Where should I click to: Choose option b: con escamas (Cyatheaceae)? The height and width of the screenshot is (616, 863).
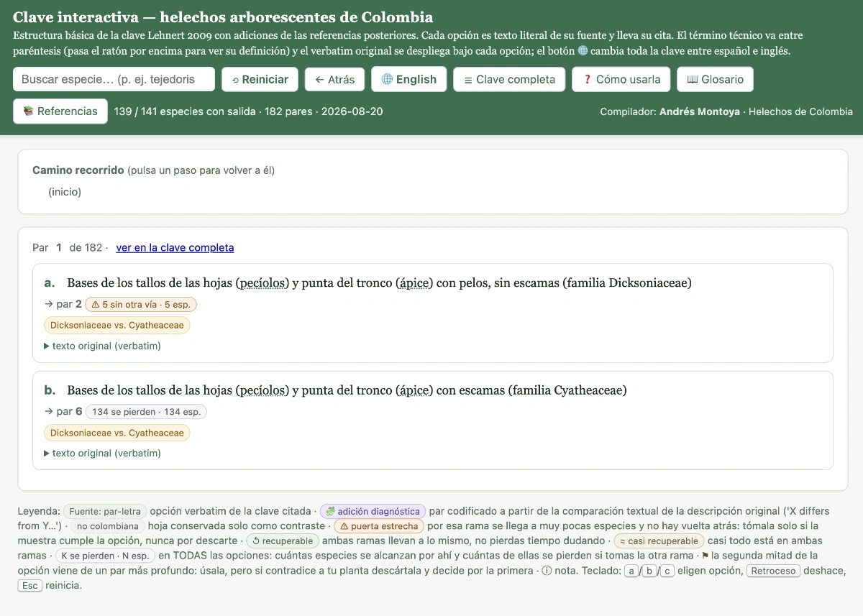433,420
